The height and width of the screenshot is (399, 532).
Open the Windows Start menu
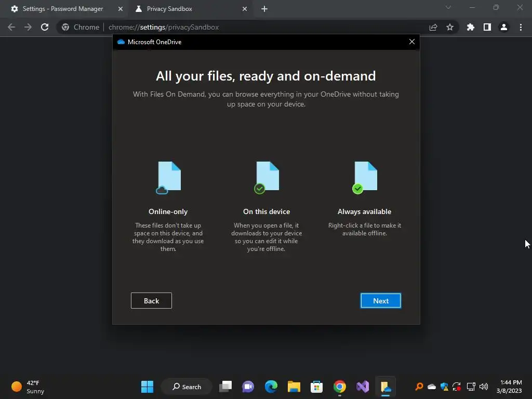click(147, 387)
